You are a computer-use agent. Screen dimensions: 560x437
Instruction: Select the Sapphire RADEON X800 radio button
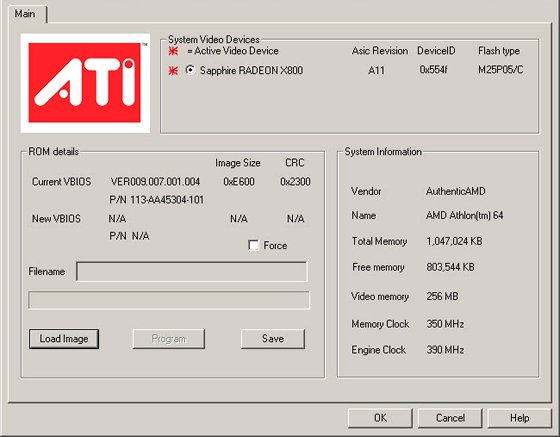[190, 70]
